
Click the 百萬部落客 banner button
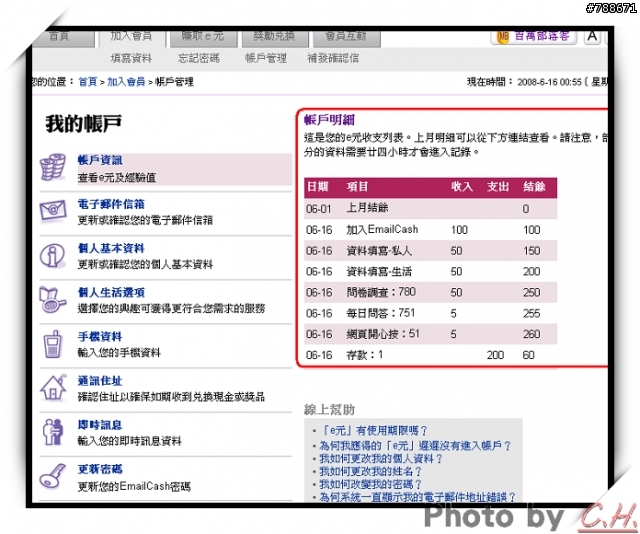(534, 36)
